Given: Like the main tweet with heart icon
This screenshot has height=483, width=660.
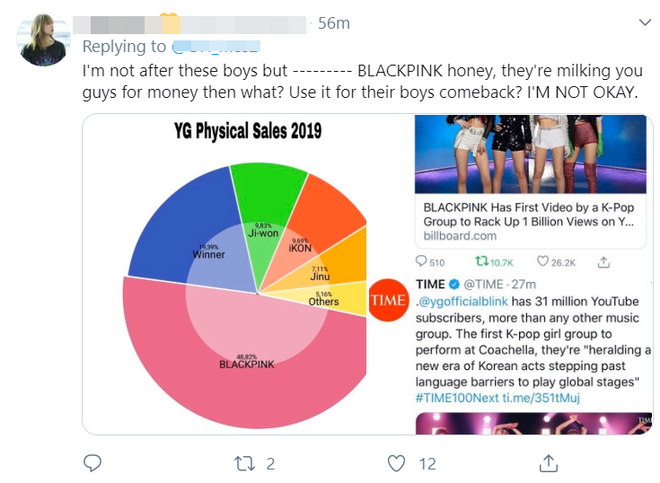Looking at the screenshot, I should click(396, 464).
